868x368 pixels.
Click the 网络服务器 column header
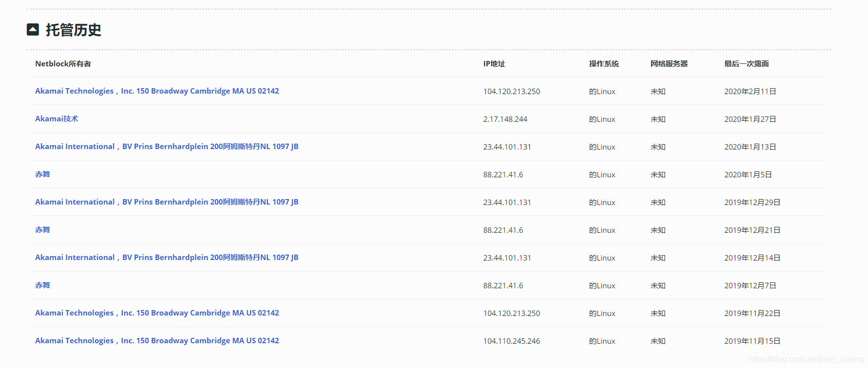tap(669, 64)
